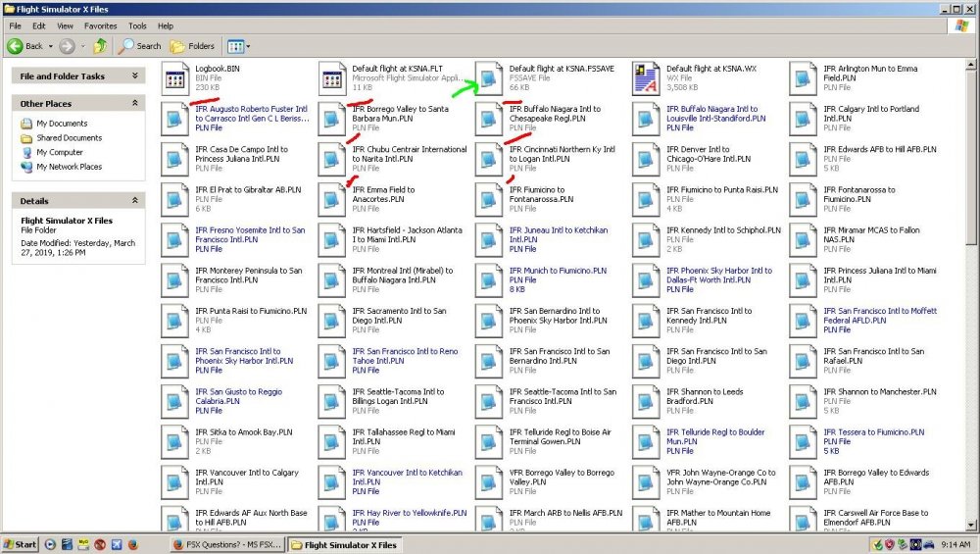The width and height of the screenshot is (980, 554).
Task: Click IFR Munich to Fiumicino.PLN filename
Action: pyautogui.click(x=558, y=270)
